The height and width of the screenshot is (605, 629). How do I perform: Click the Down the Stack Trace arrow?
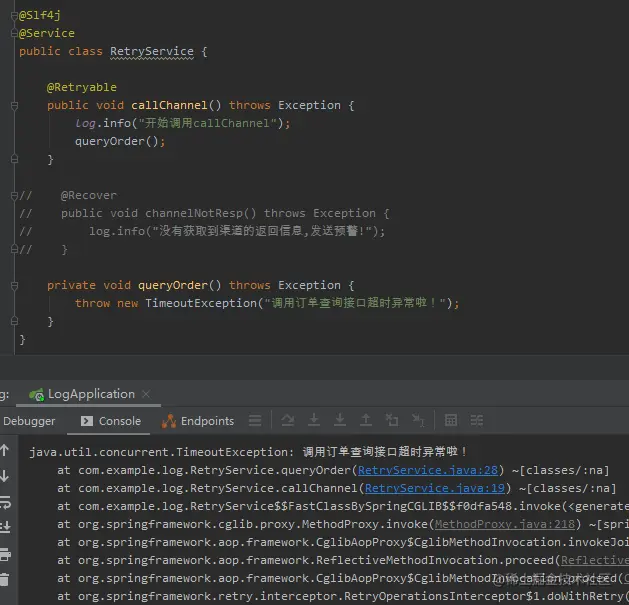pyautogui.click(x=5, y=476)
